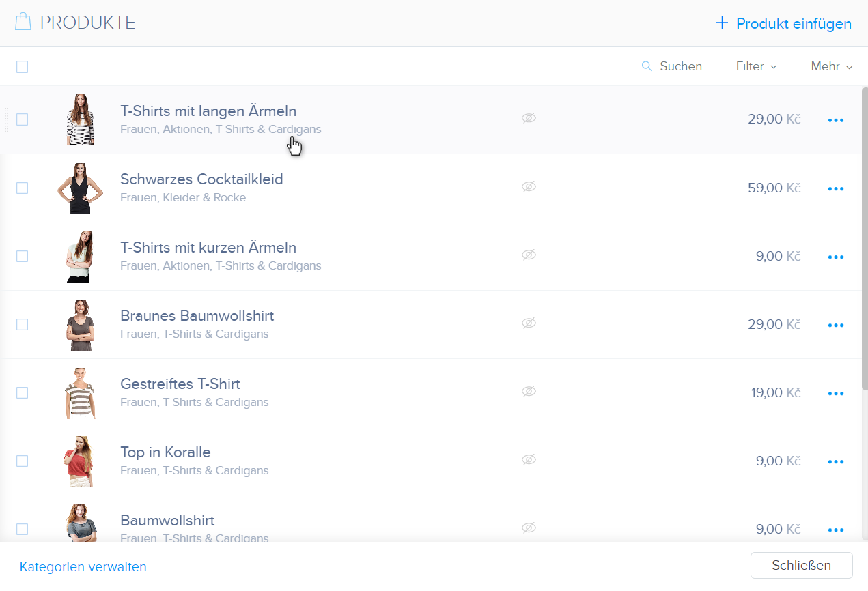The image size is (868, 591).
Task: Click the Kategorien verwalten link
Action: (83, 566)
